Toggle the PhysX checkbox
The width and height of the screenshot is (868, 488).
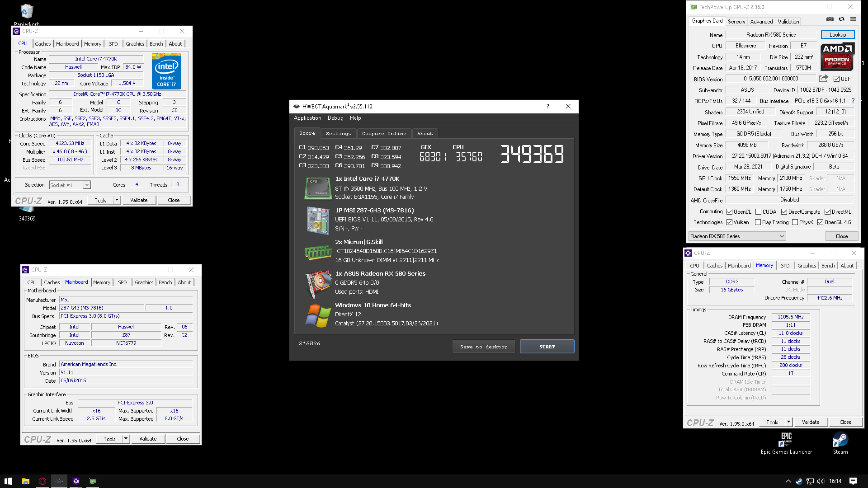click(795, 222)
